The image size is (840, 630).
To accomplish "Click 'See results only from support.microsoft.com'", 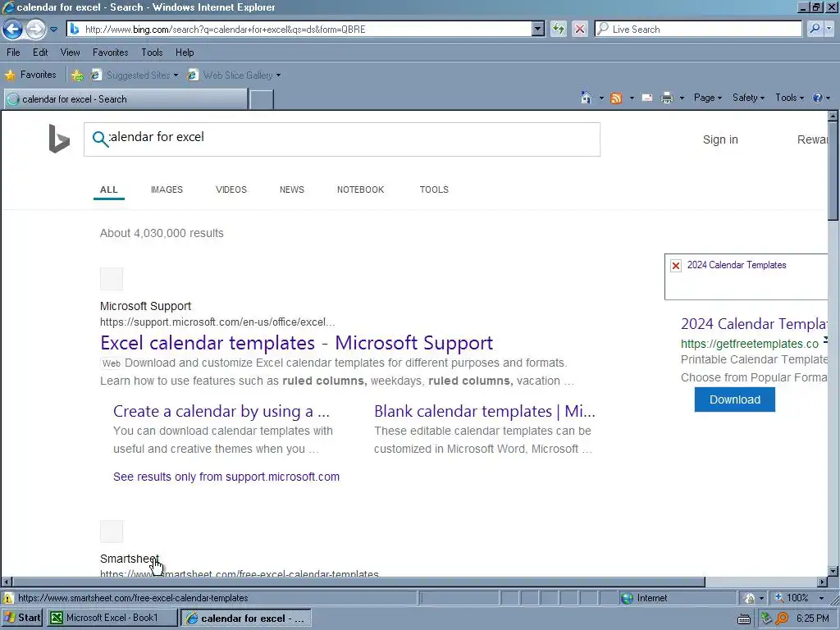I will (226, 477).
